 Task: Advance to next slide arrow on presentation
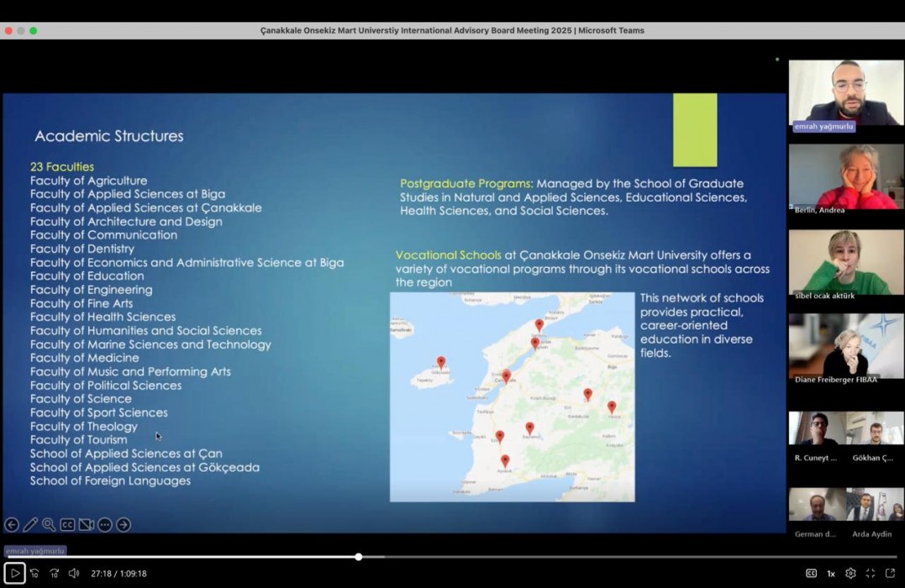point(124,525)
